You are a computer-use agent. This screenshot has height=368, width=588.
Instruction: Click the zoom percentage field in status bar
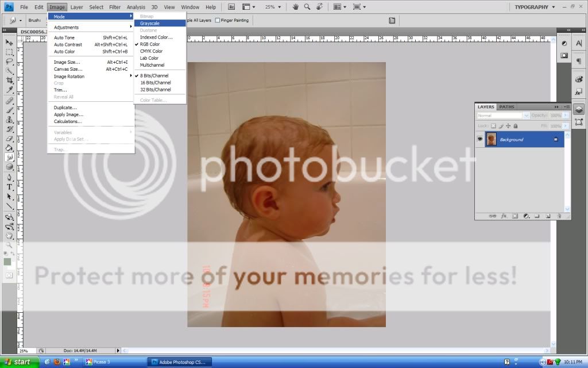point(25,350)
